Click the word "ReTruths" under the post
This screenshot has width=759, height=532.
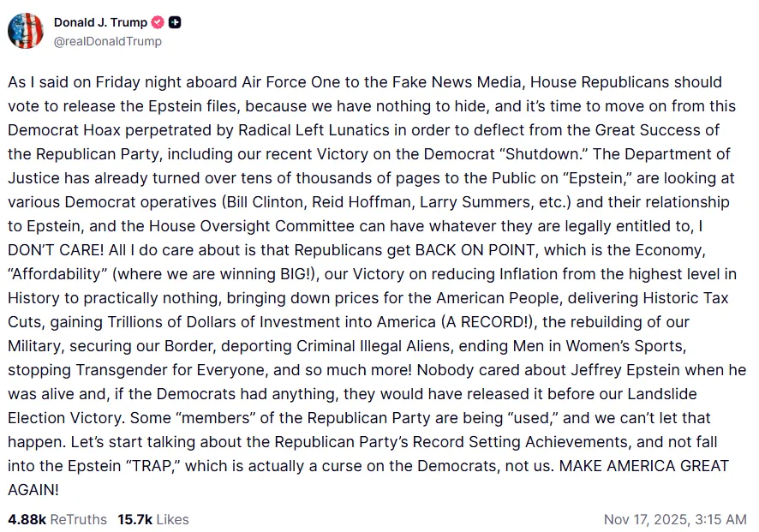tap(79, 519)
